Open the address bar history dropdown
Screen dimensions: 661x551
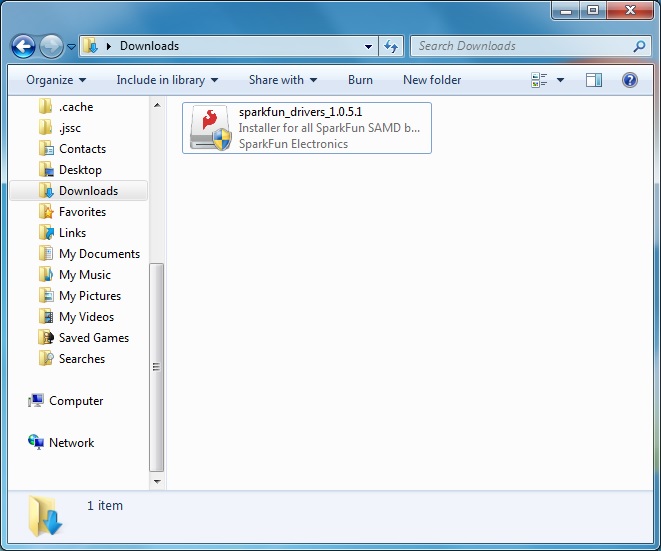368,46
